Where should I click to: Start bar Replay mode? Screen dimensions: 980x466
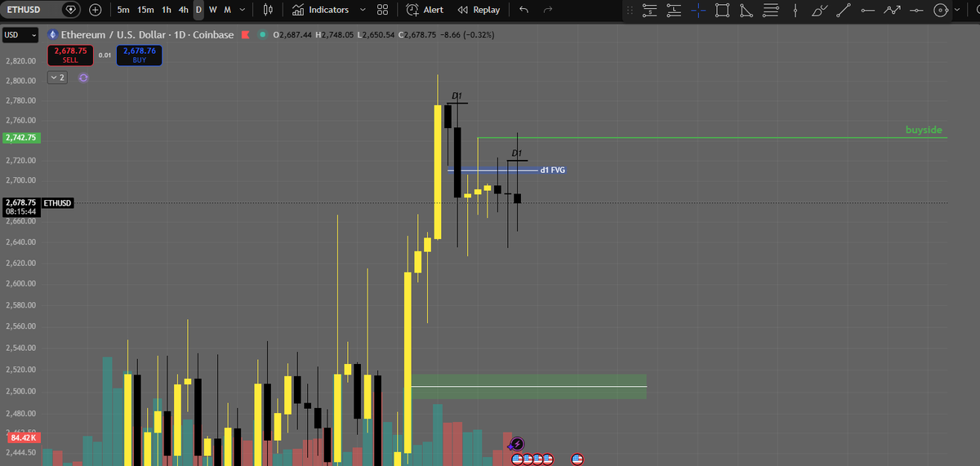coord(479,10)
